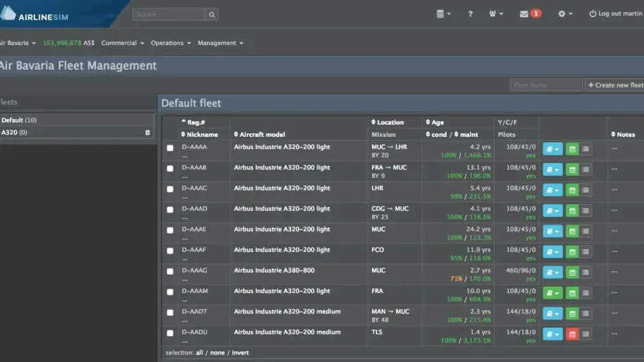Click the Fleet Name input field
Screen dimensions: 644x362
click(546, 85)
